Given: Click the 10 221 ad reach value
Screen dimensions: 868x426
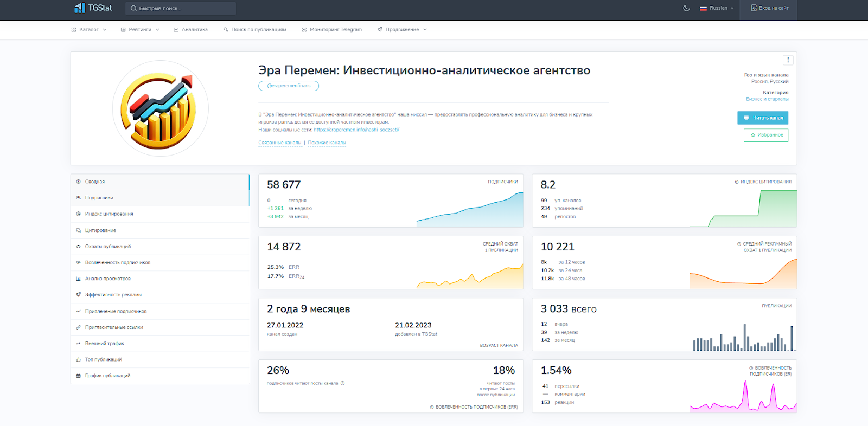Looking at the screenshot, I should (x=557, y=247).
